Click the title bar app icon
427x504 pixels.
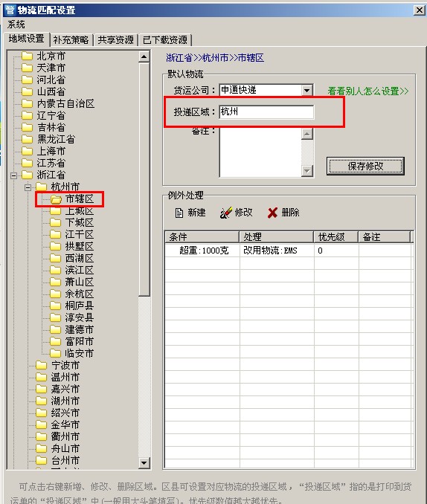(x=10, y=10)
